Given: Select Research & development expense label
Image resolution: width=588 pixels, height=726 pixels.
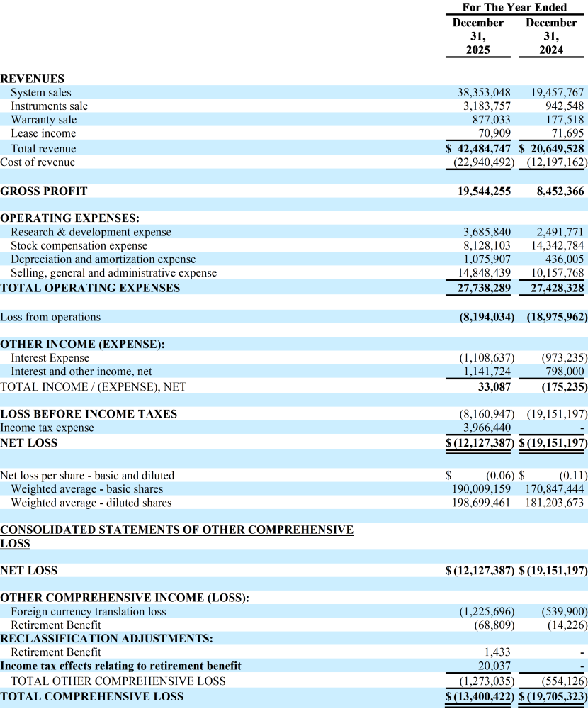Looking at the screenshot, I should tap(91, 232).
